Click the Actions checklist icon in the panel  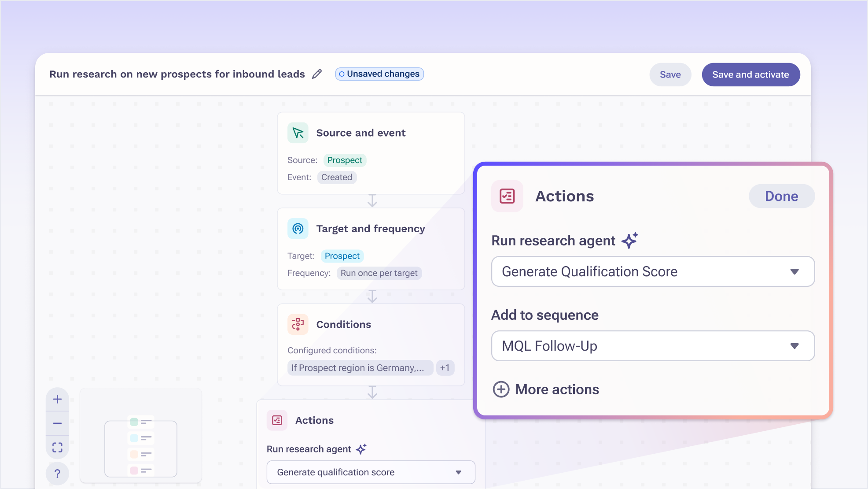point(507,196)
